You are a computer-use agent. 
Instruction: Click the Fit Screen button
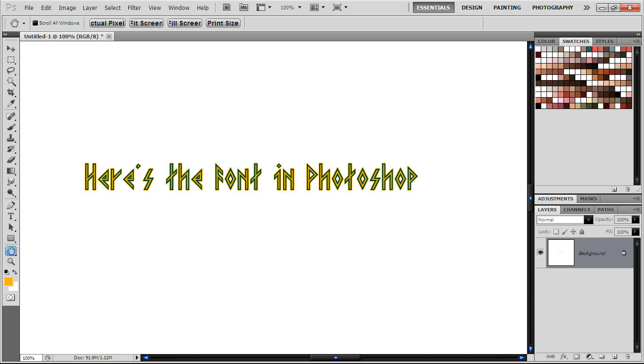point(146,23)
